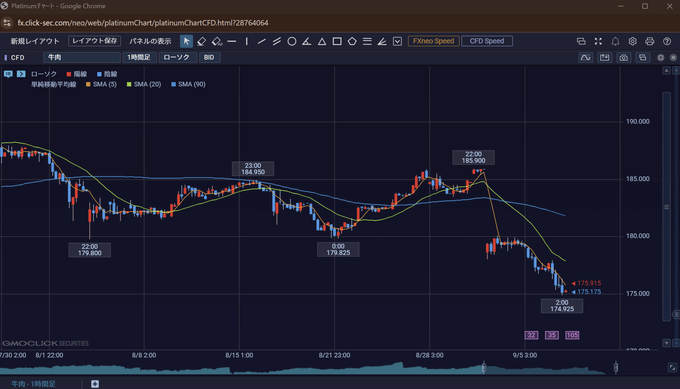Screen dimensions: 680x389
Task: Select the circle drawing tool
Action: [292, 41]
